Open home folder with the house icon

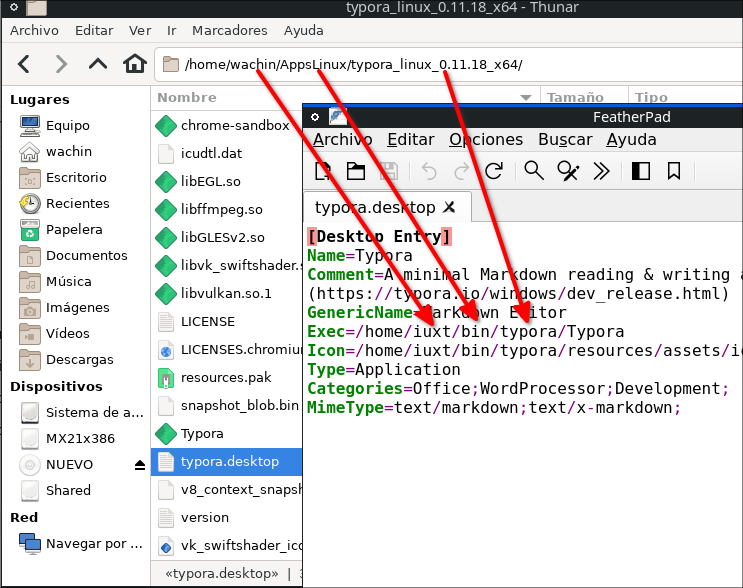tap(135, 64)
